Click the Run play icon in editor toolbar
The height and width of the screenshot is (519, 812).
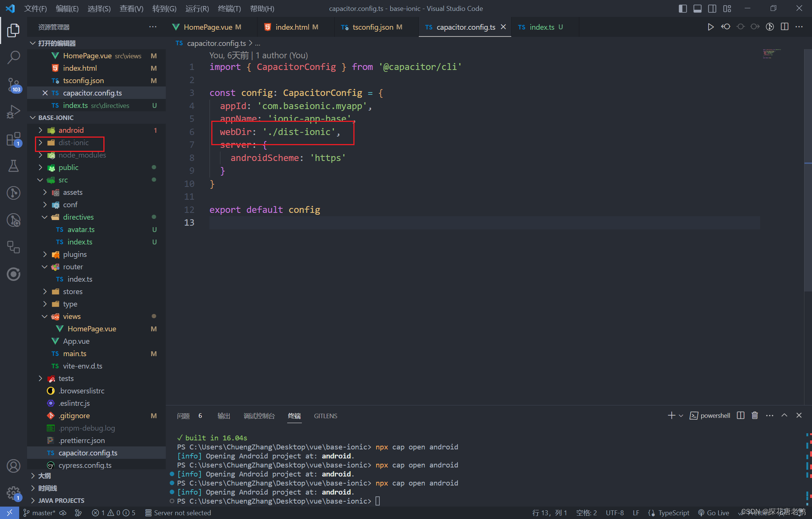[710, 27]
